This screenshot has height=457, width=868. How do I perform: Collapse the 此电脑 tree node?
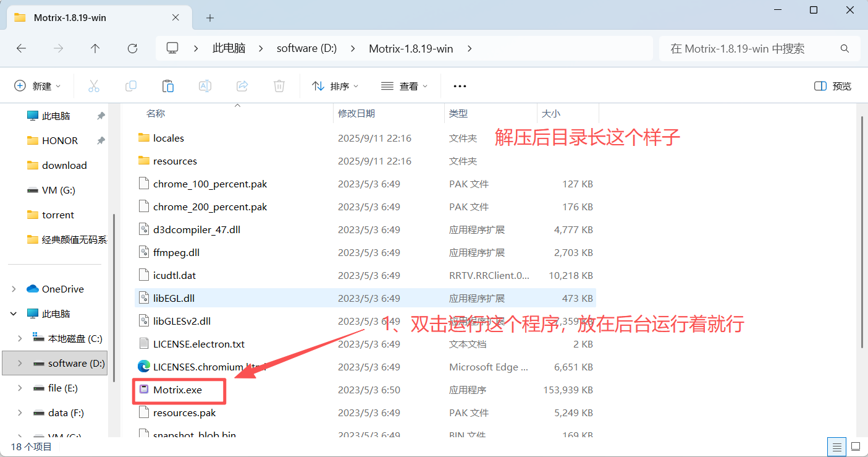tap(14, 314)
